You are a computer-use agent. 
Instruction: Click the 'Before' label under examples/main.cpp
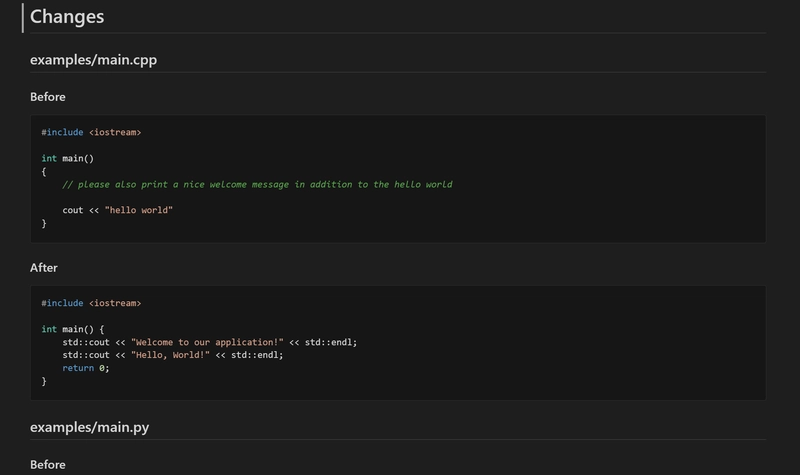[47, 97]
